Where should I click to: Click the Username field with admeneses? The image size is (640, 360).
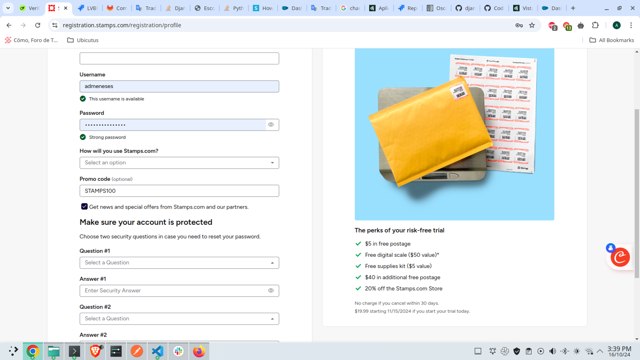(x=179, y=87)
